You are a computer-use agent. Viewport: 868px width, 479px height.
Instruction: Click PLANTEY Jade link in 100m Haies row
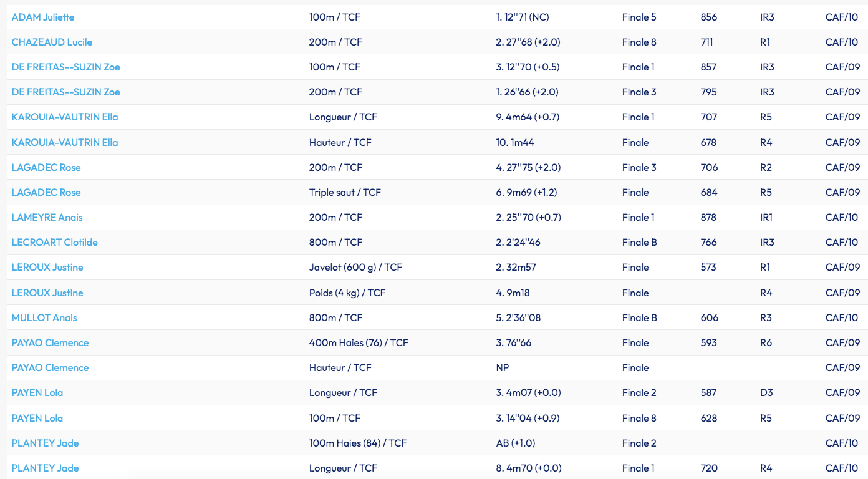(x=45, y=443)
